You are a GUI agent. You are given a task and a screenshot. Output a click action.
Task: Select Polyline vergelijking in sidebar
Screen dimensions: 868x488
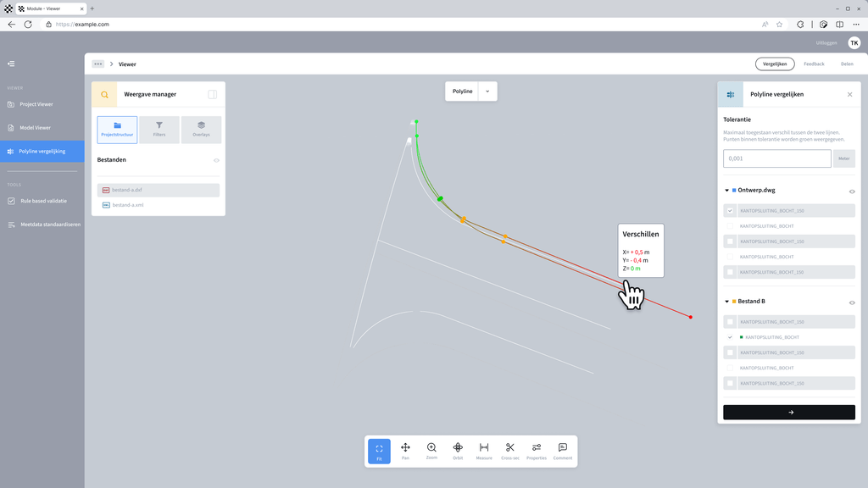coord(42,151)
